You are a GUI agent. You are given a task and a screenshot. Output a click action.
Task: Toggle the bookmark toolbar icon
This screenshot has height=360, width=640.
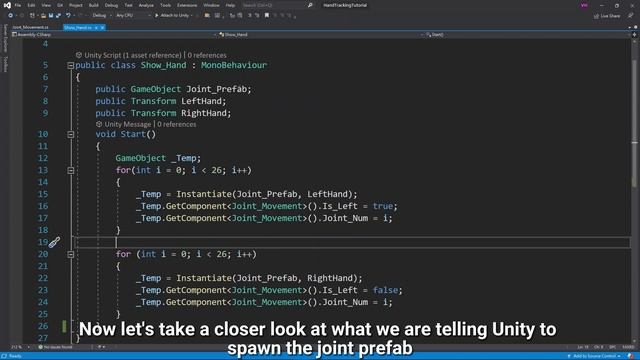point(267,16)
